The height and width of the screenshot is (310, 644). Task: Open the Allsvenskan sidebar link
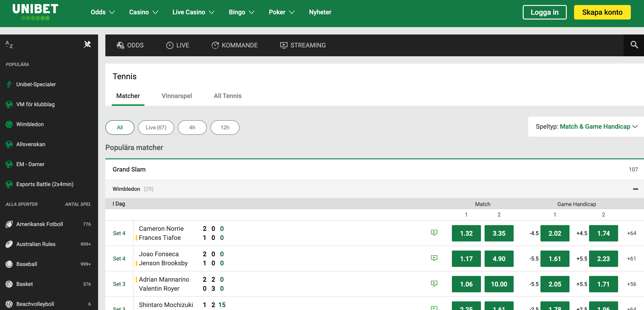31,144
